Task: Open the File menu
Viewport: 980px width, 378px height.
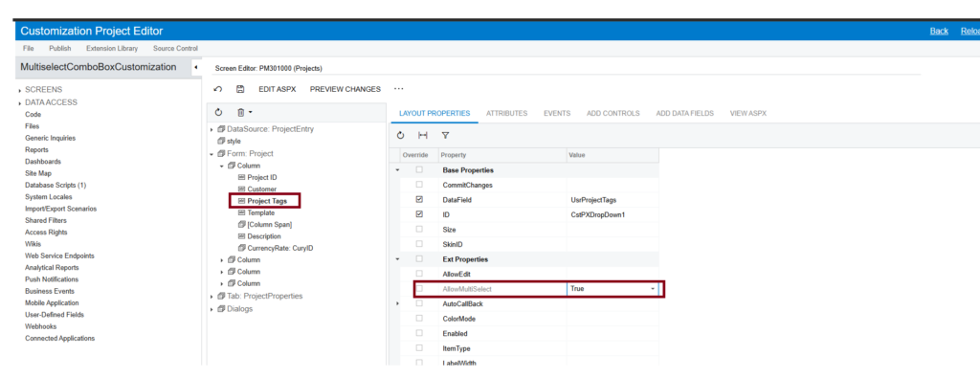Action: click(28, 48)
